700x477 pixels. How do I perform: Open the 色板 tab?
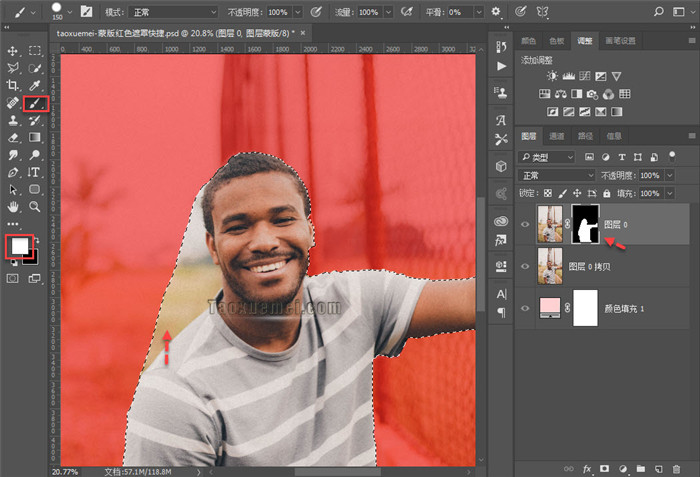555,41
